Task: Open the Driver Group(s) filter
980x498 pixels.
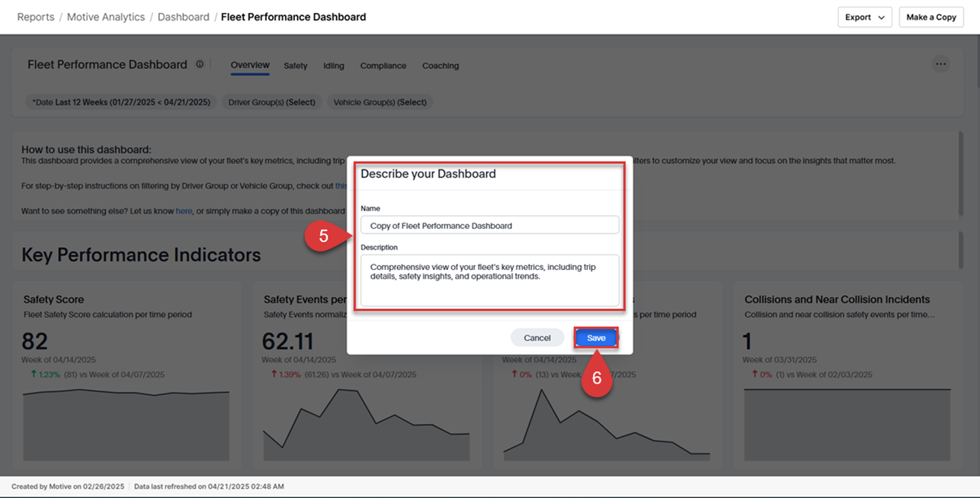Action: click(272, 102)
